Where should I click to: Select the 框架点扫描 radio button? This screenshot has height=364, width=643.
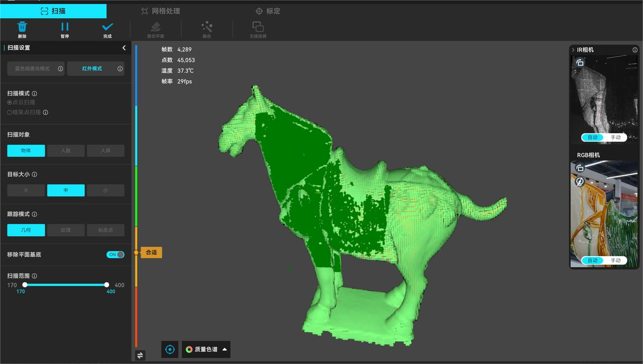click(10, 112)
